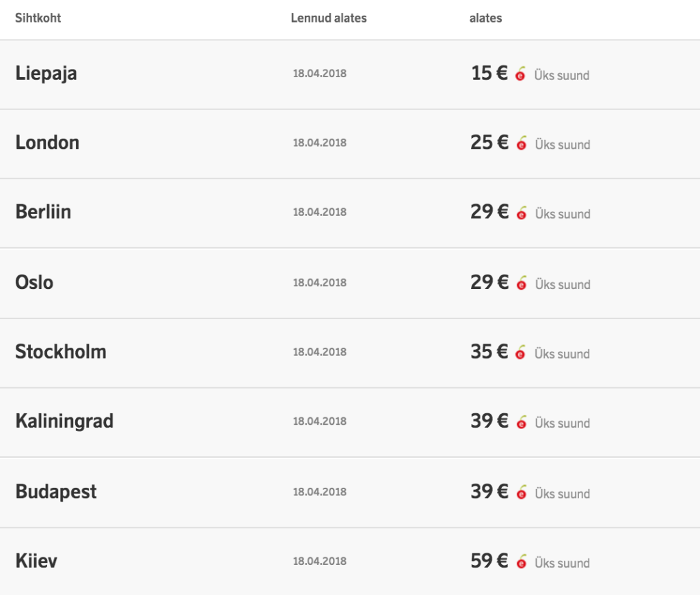The image size is (700, 595).
Task: Select the Stockholm destination row
Action: click(x=61, y=352)
